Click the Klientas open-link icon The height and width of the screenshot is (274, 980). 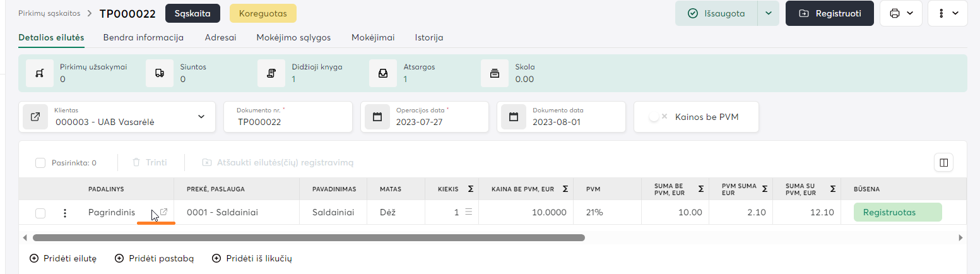[x=36, y=117]
